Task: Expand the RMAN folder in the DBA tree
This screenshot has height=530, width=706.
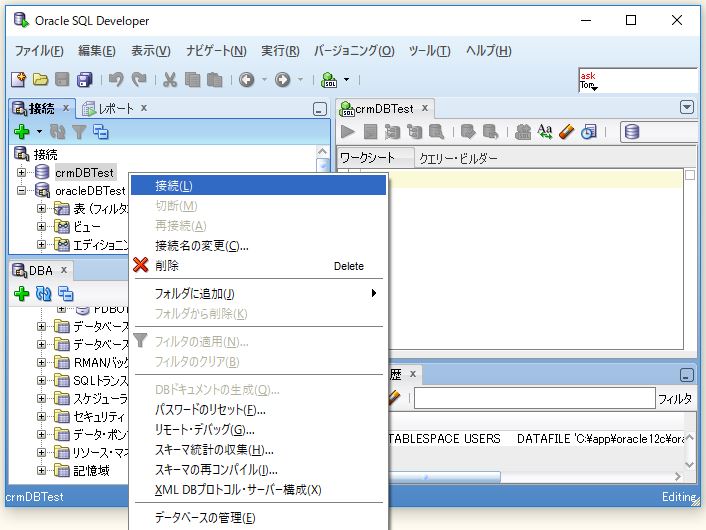Action: [41, 362]
